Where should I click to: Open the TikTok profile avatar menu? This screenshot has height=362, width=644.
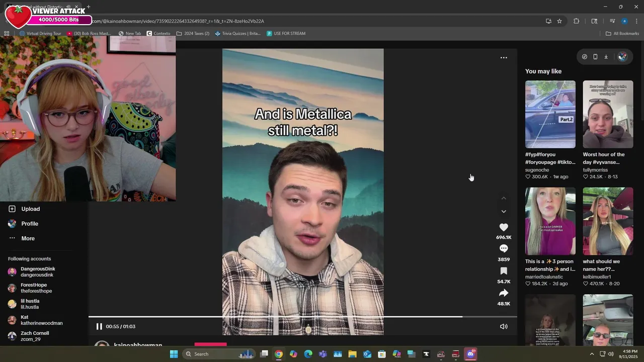[x=623, y=57]
